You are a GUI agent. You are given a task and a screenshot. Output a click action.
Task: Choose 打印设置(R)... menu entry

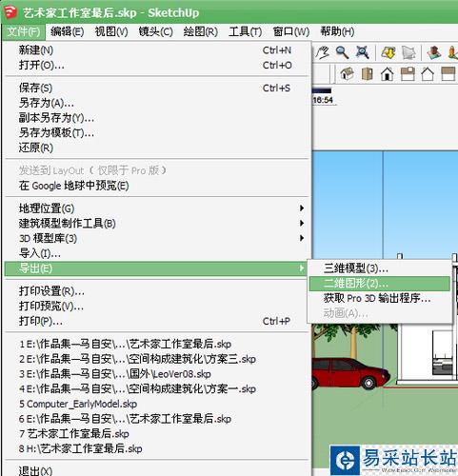click(156, 291)
